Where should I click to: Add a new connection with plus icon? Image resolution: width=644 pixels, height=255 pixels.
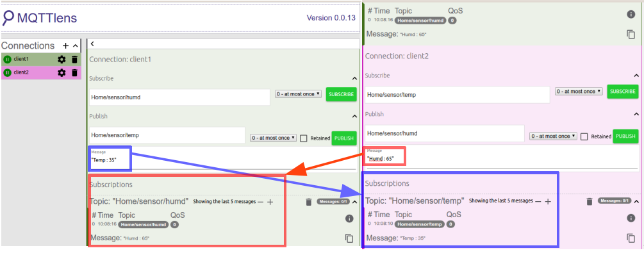(x=66, y=45)
